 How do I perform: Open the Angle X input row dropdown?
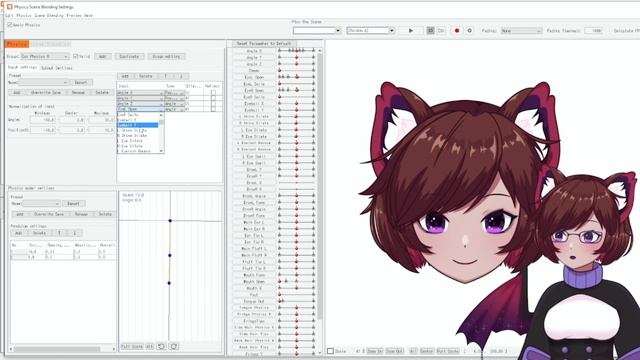coord(140,93)
